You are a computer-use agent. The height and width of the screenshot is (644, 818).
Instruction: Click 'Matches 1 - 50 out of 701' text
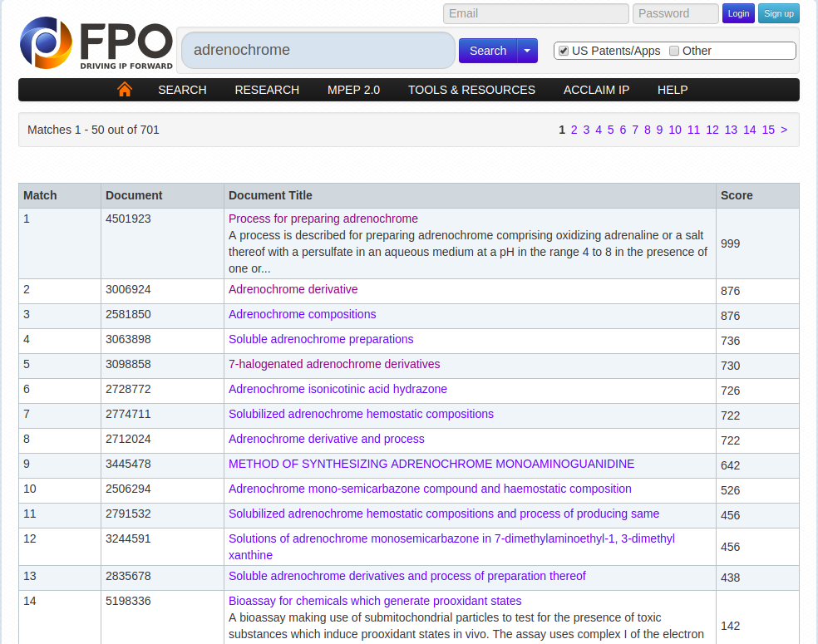pyautogui.click(x=93, y=130)
